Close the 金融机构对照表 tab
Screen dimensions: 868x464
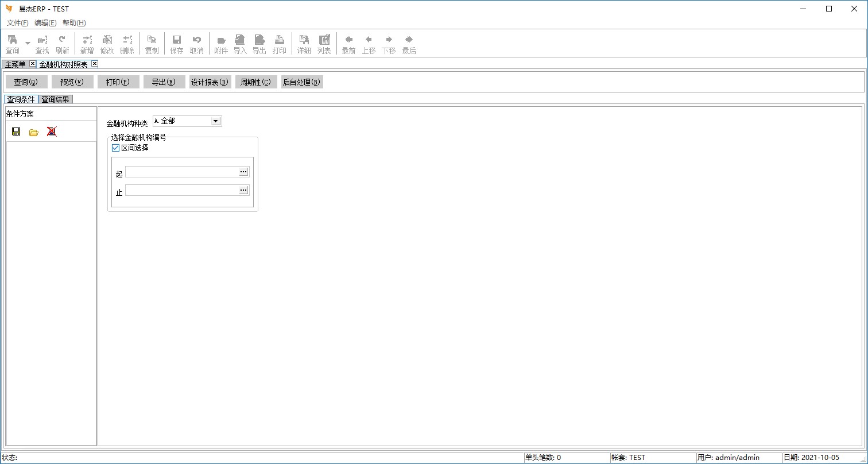coord(95,64)
